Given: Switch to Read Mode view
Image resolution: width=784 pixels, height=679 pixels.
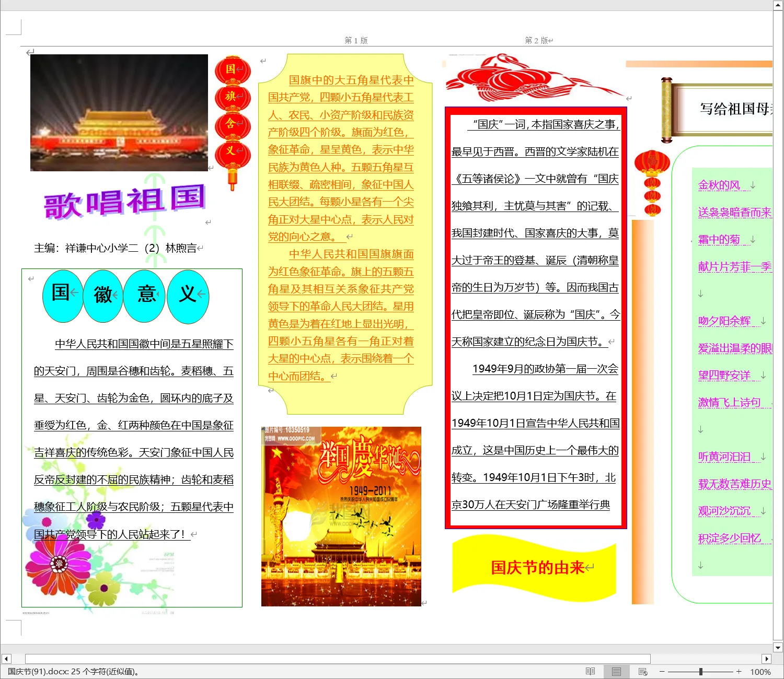Looking at the screenshot, I should [x=590, y=672].
